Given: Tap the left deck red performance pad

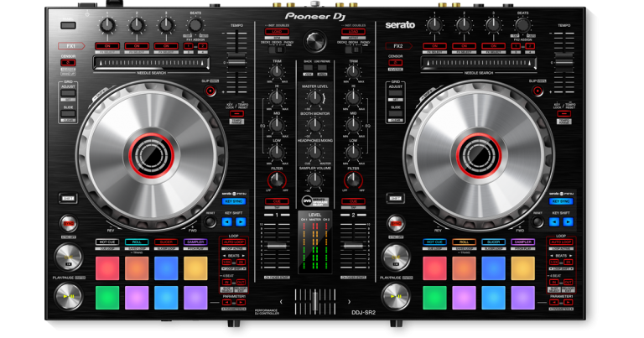Looking at the screenshot, I should click(108, 268).
